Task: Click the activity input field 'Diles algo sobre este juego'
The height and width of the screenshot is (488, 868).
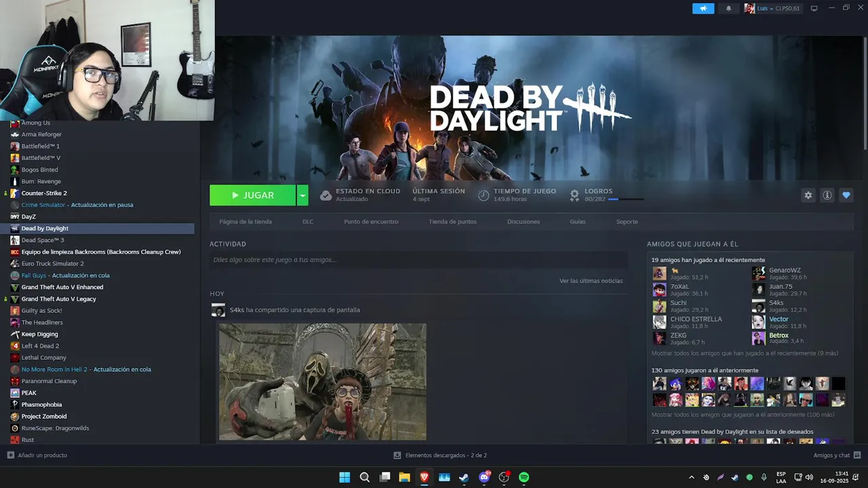Action: tap(418, 260)
